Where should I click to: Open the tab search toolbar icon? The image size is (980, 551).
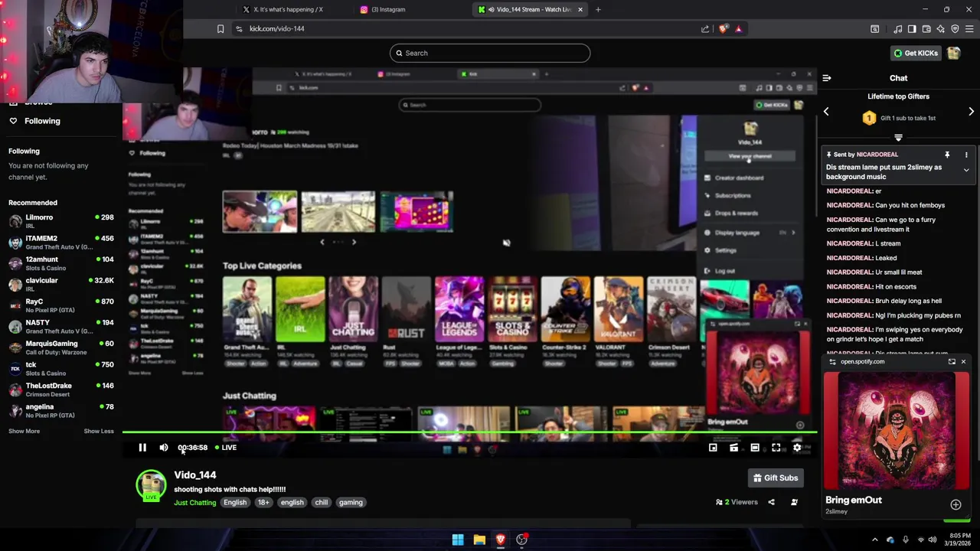click(x=875, y=29)
